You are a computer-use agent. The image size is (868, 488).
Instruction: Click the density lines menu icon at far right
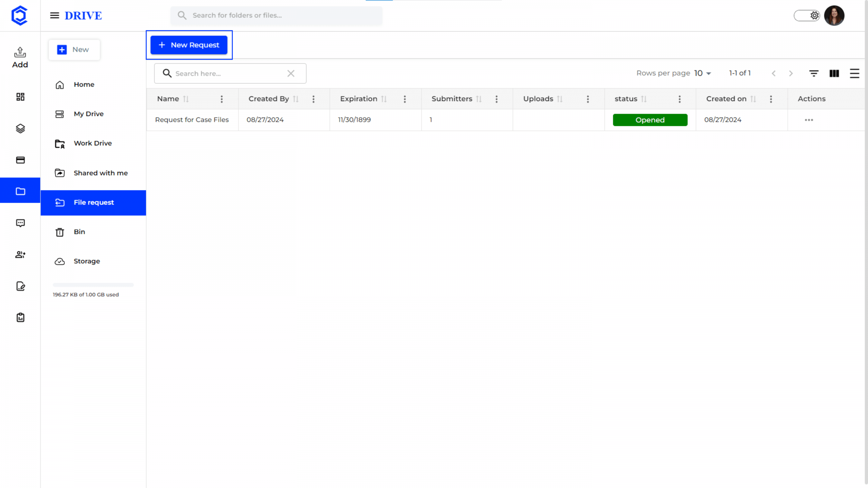(x=854, y=74)
